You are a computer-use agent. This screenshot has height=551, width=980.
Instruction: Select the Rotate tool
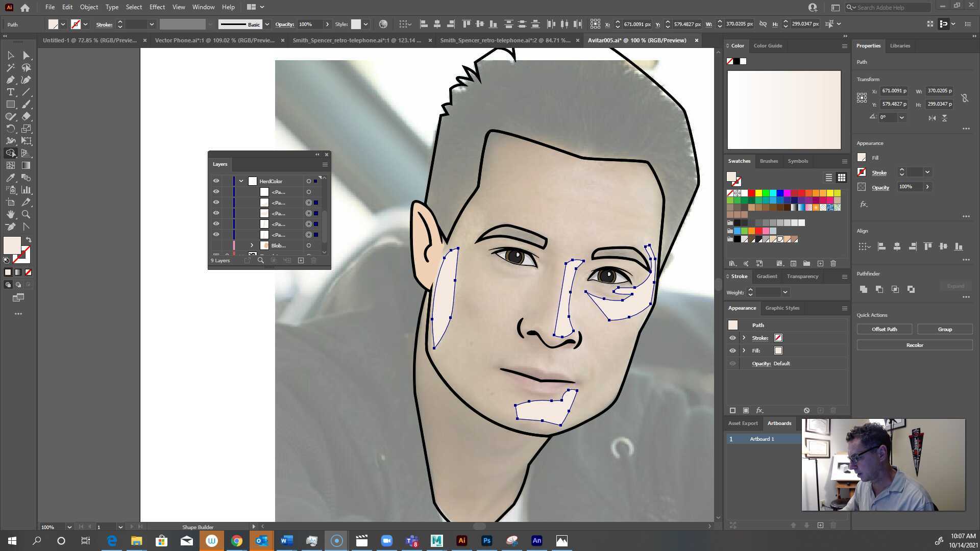tap(10, 129)
